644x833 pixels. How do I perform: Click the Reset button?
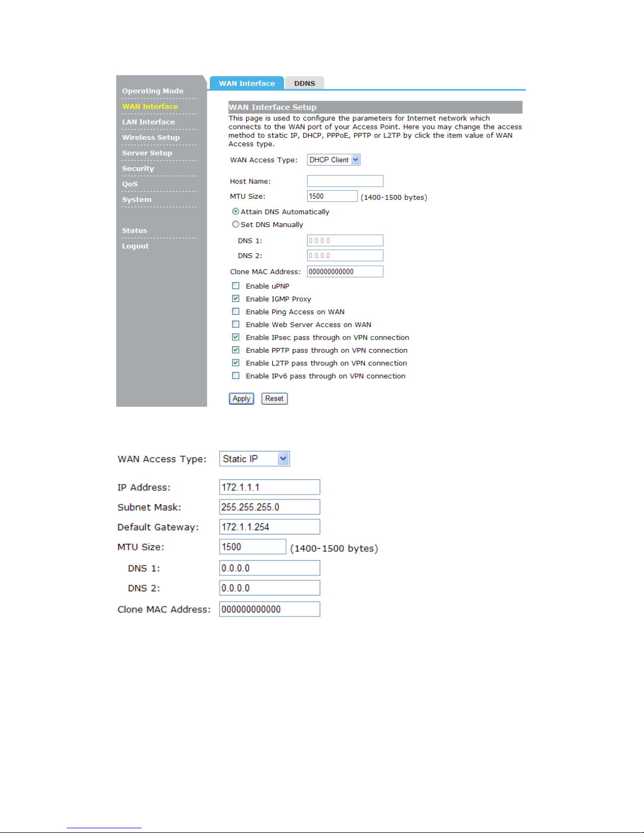point(274,399)
